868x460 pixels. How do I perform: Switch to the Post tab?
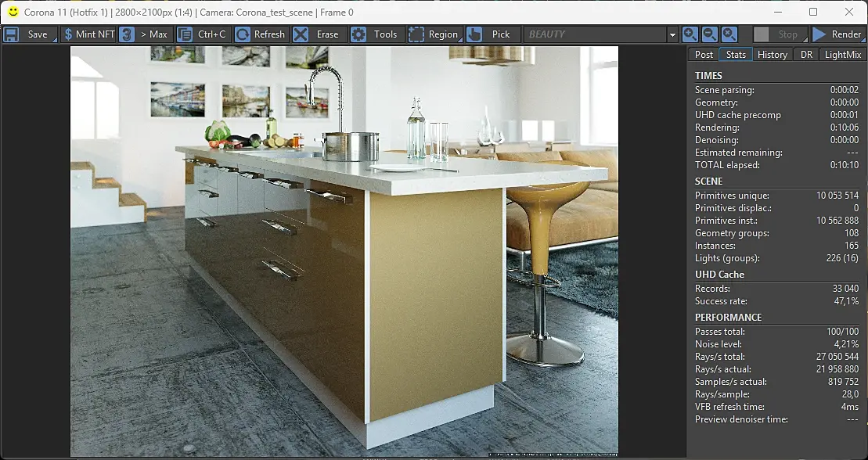pos(704,54)
